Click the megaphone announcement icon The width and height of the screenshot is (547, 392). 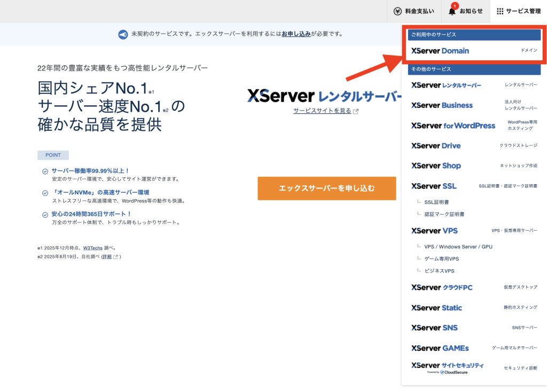pyautogui.click(x=123, y=34)
